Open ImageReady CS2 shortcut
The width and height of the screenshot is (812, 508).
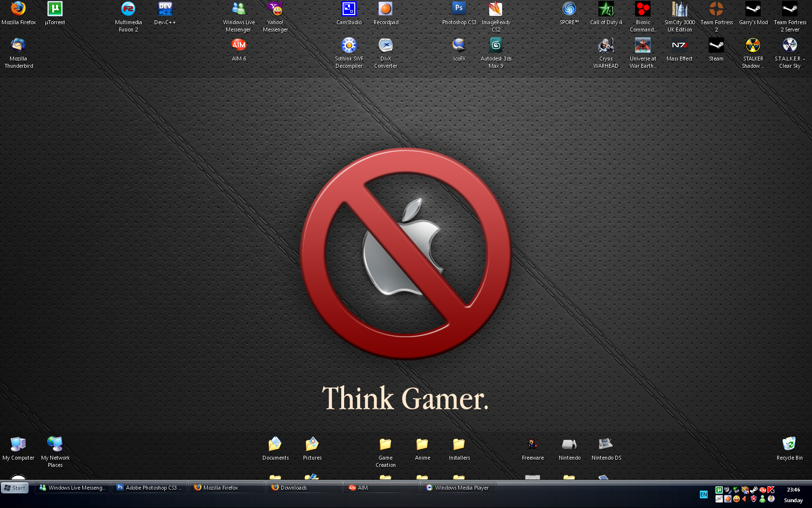point(496,16)
